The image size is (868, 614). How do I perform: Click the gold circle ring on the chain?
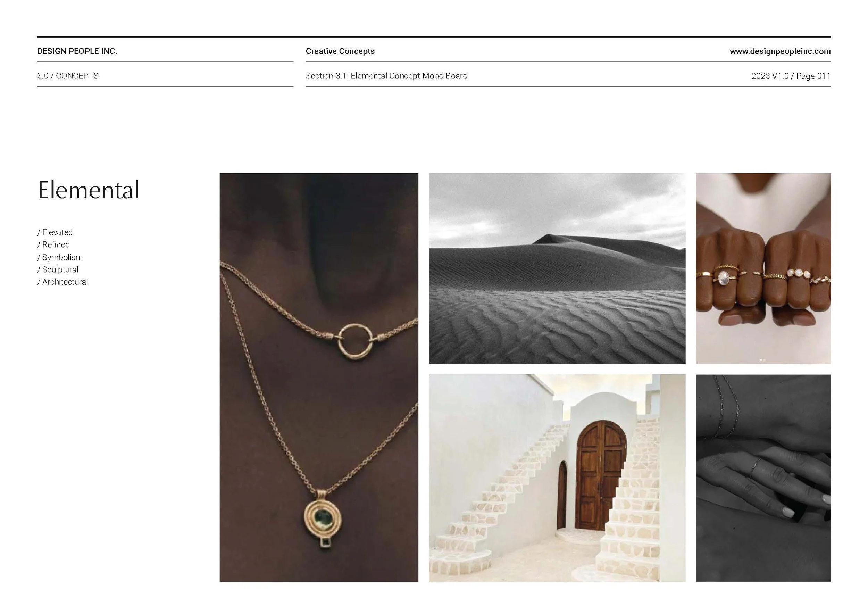pos(354,341)
